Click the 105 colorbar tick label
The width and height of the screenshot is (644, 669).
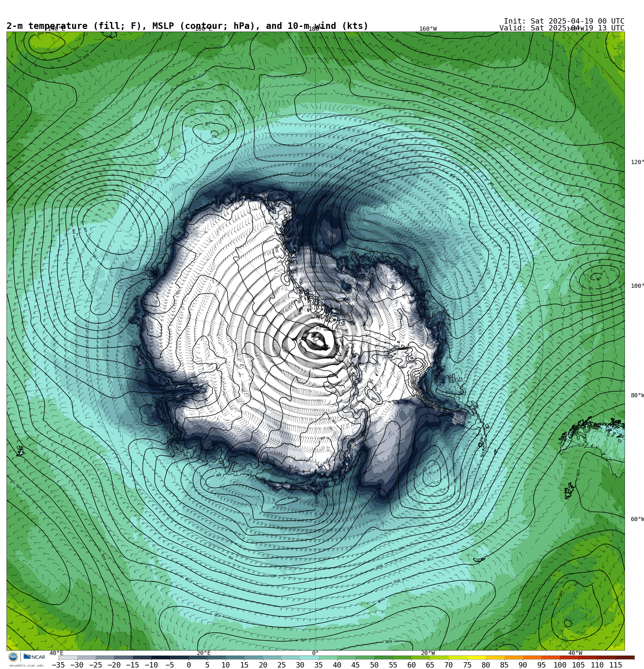point(578,665)
